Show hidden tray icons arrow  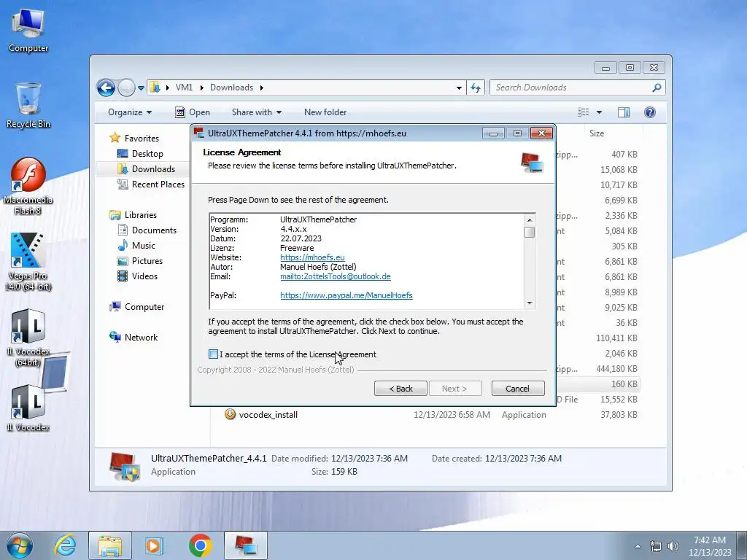pos(638,546)
